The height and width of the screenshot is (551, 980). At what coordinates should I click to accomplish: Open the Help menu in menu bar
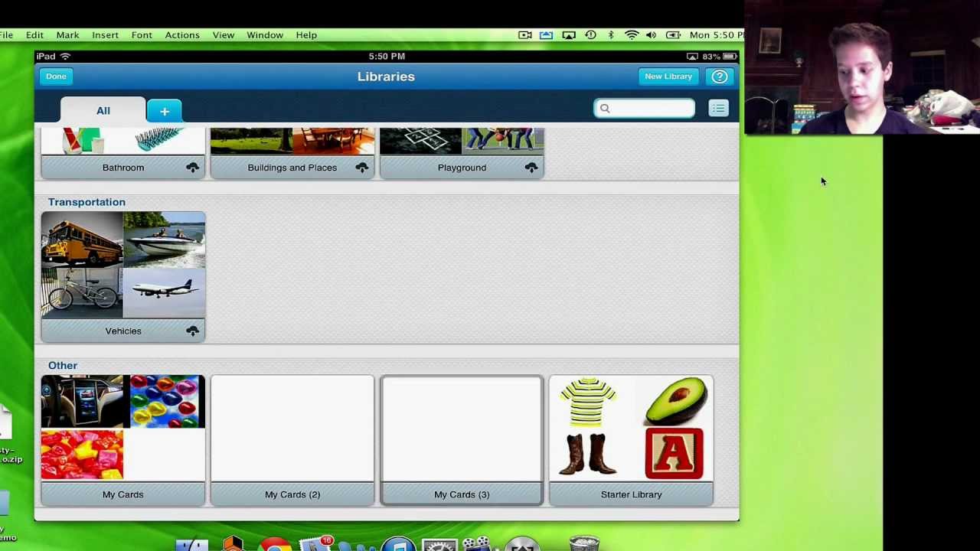coord(306,35)
